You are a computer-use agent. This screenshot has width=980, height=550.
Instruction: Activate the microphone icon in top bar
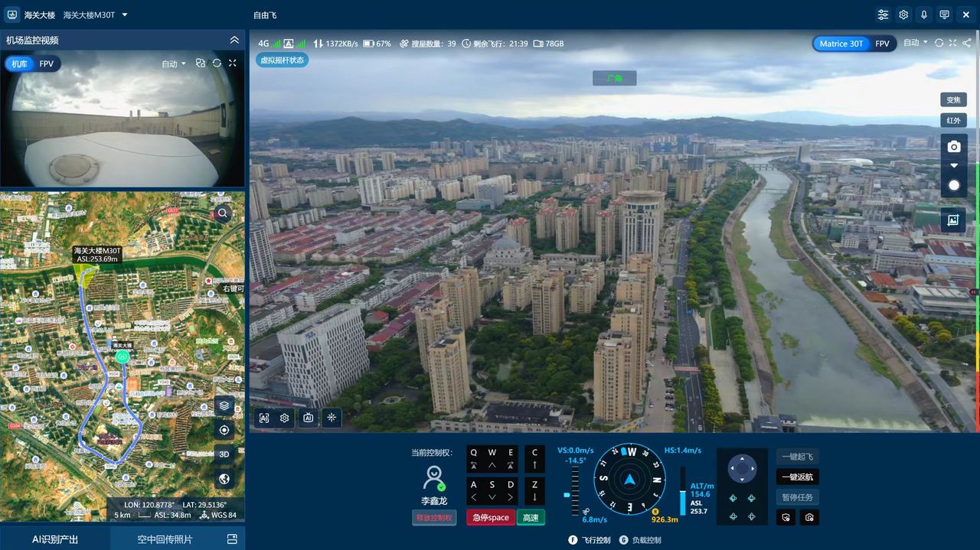(924, 15)
